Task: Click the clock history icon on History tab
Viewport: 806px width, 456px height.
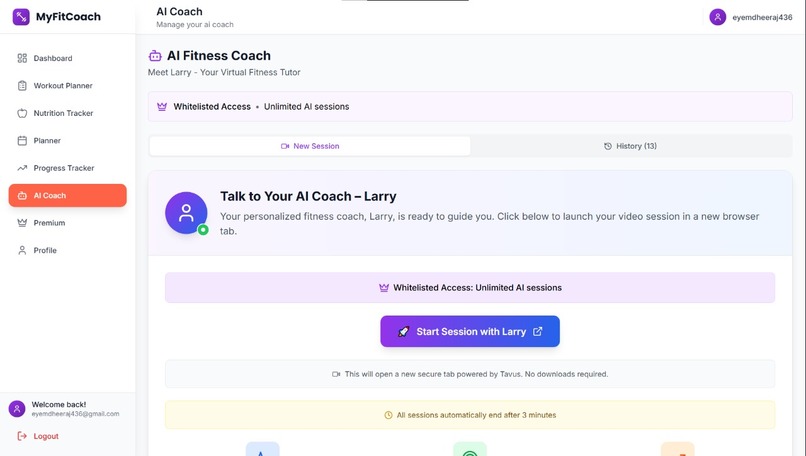Action: (x=608, y=146)
